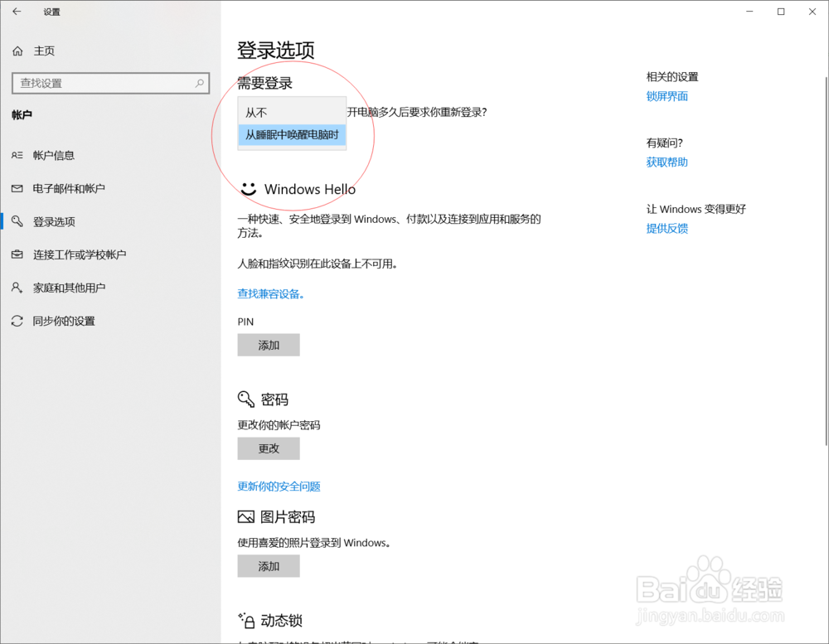Image resolution: width=829 pixels, height=644 pixels.
Task: Click the 同步你的设置 sync icon
Action: [17, 321]
